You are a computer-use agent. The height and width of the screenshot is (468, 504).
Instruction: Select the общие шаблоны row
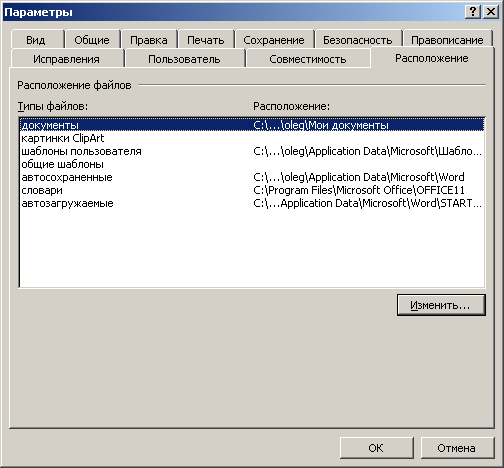pyautogui.click(x=252, y=164)
